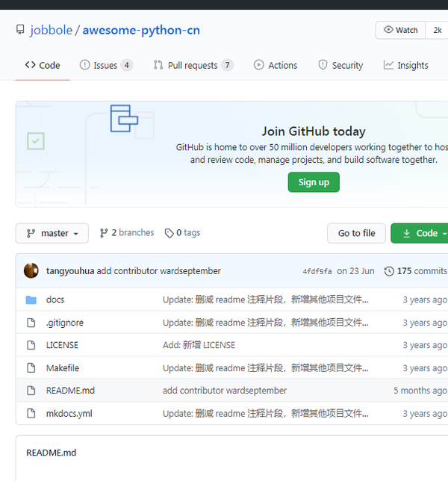The width and height of the screenshot is (448, 481).
Task: Click the Watch button with eye icon
Action: click(x=400, y=30)
